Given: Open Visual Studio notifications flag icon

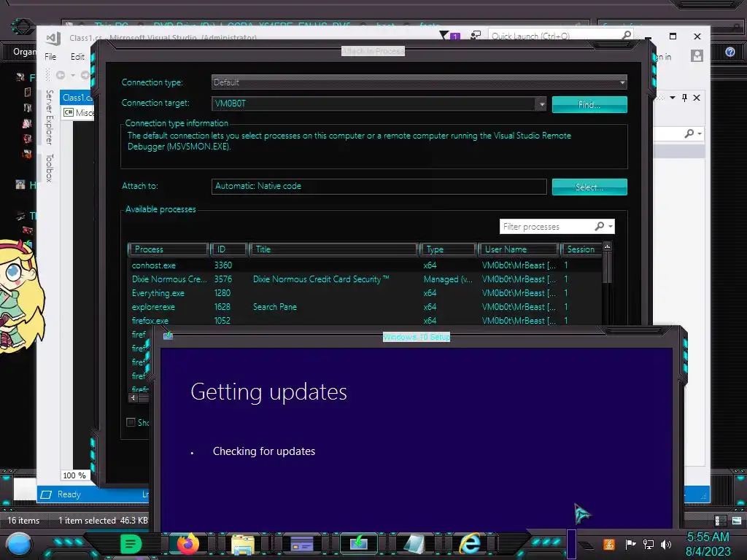Looking at the screenshot, I should click(x=449, y=35).
